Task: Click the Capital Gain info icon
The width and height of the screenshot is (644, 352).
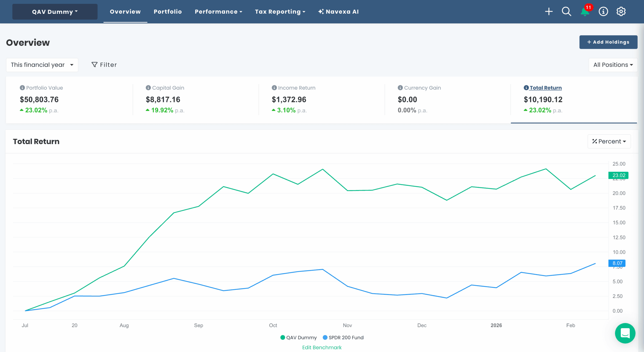Action: pyautogui.click(x=148, y=88)
